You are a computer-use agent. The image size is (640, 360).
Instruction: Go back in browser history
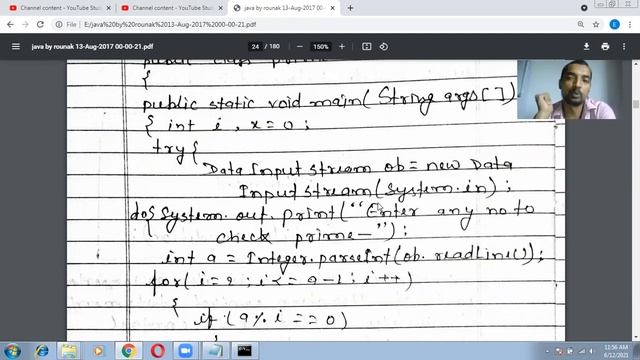(x=10, y=24)
